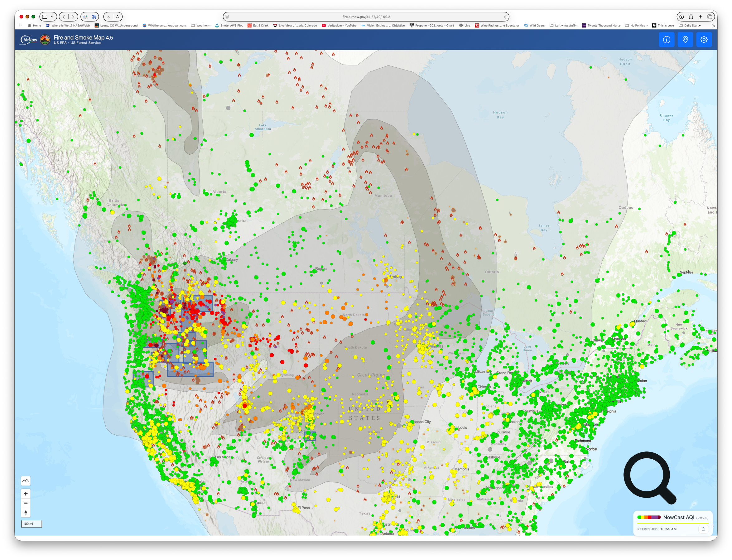The width and height of the screenshot is (732, 560).
Task: Click the NowCast AQI color scale
Action: coord(649,517)
